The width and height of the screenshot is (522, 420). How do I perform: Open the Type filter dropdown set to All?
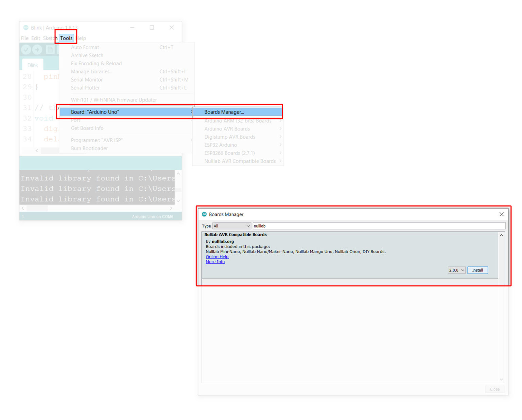point(232,226)
